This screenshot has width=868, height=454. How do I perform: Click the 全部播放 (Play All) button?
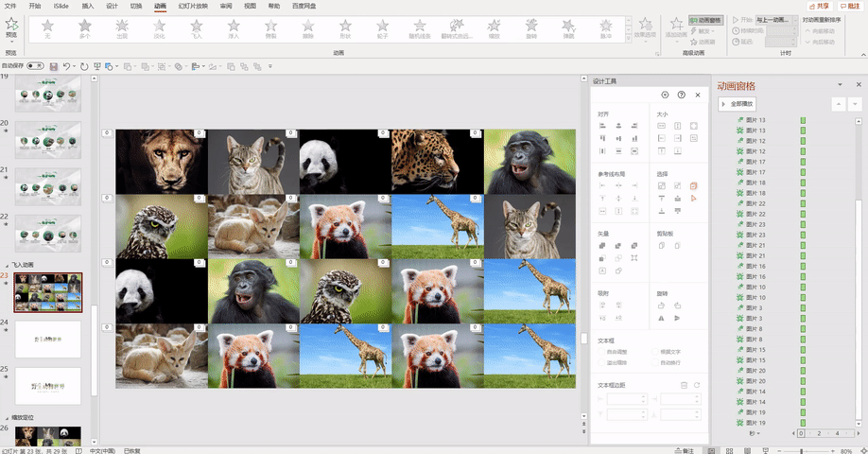point(738,103)
